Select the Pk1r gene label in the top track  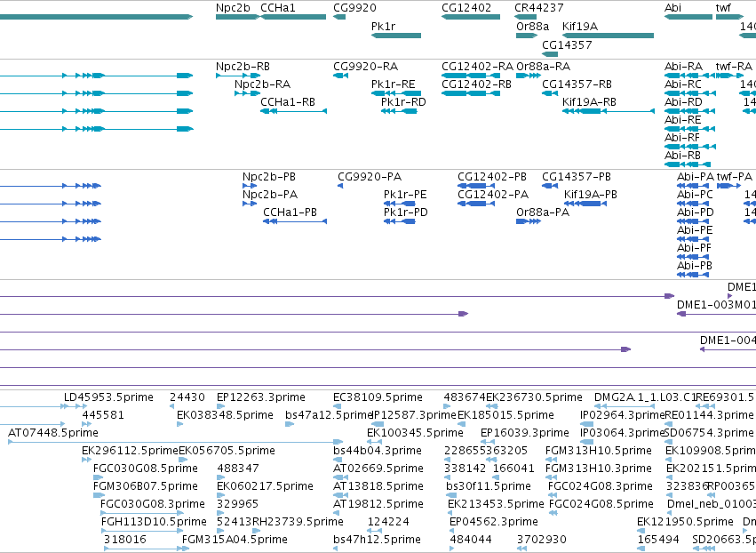tap(383, 26)
